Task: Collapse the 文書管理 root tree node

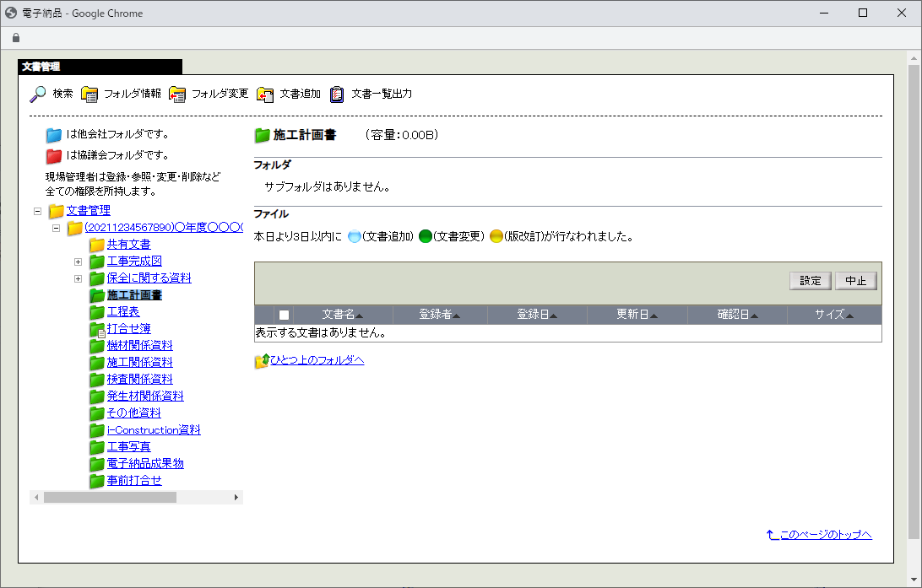Action: [x=38, y=211]
